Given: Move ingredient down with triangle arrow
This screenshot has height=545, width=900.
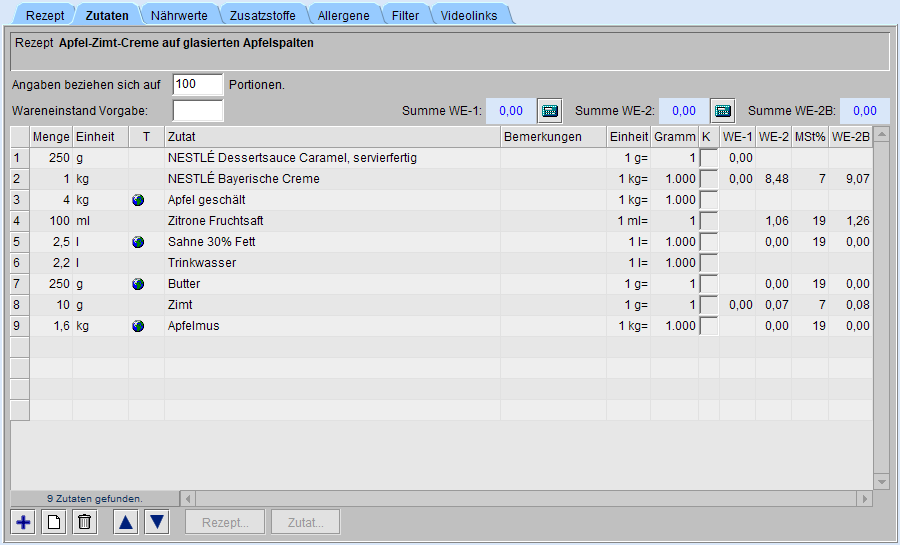Looking at the screenshot, I should 158,522.
